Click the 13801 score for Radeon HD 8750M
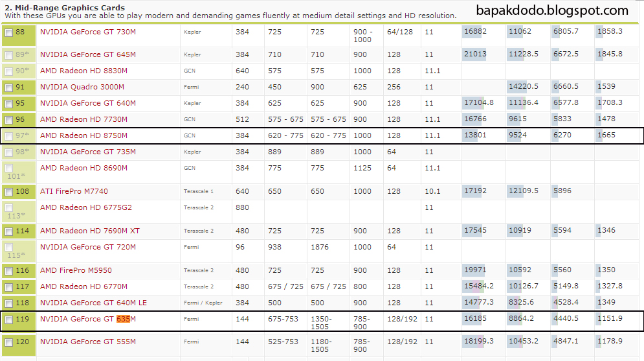This screenshot has height=361, width=644. [x=475, y=135]
